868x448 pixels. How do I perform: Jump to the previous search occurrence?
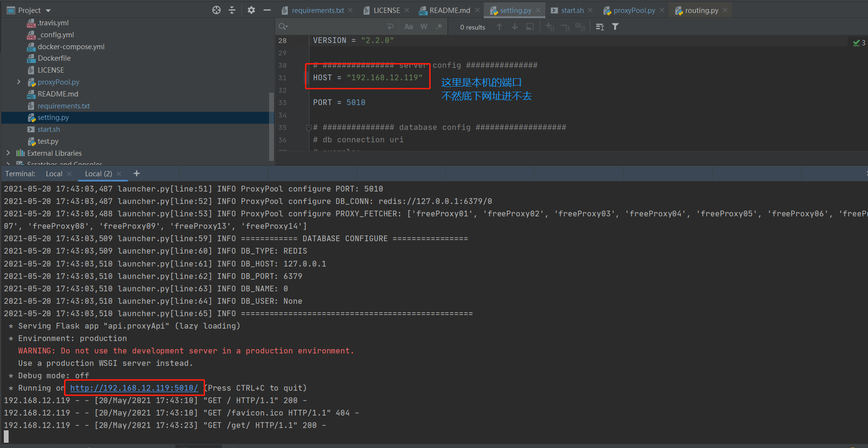pos(499,27)
